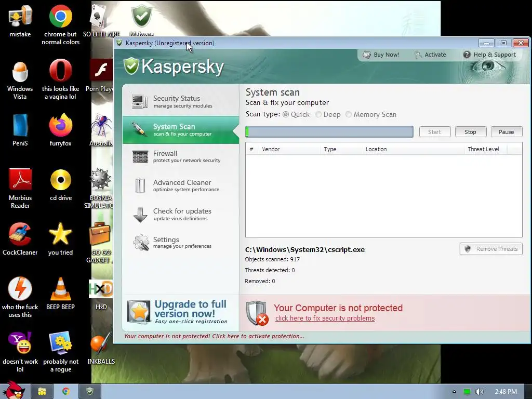Click the speaker volume tray icon
Image resolution: width=532 pixels, height=399 pixels.
point(479,392)
